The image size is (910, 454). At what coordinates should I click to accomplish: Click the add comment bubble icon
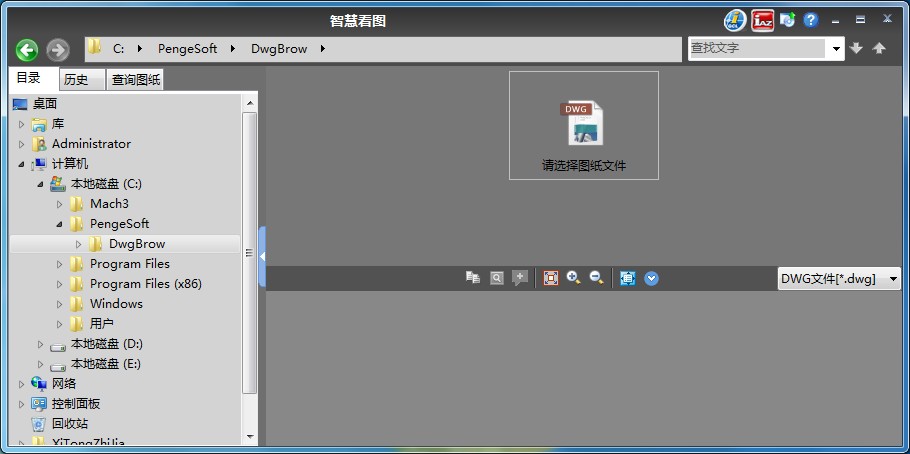pyautogui.click(x=520, y=278)
